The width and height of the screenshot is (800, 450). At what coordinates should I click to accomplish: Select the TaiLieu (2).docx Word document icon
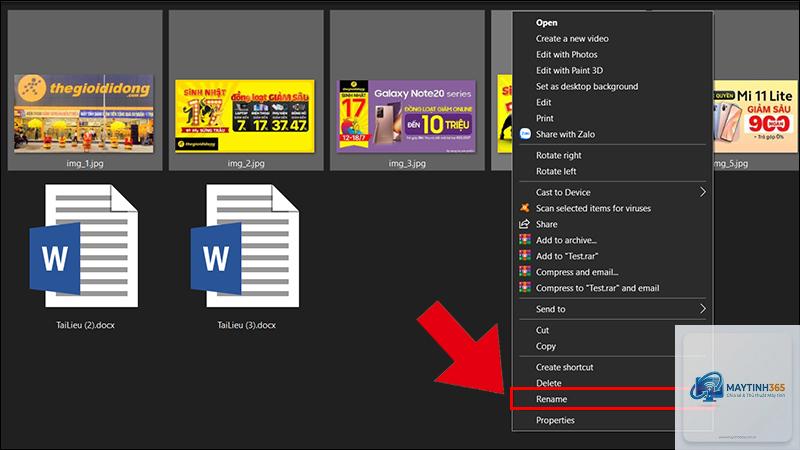84,246
